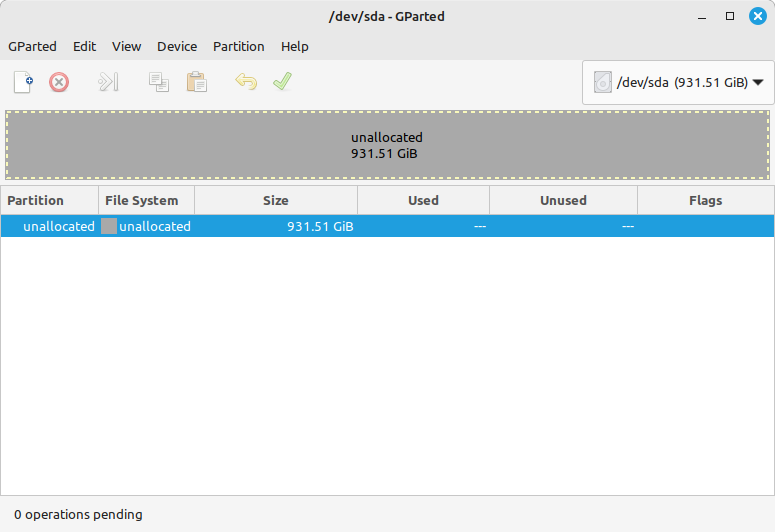Click the Partition column header

[49, 200]
